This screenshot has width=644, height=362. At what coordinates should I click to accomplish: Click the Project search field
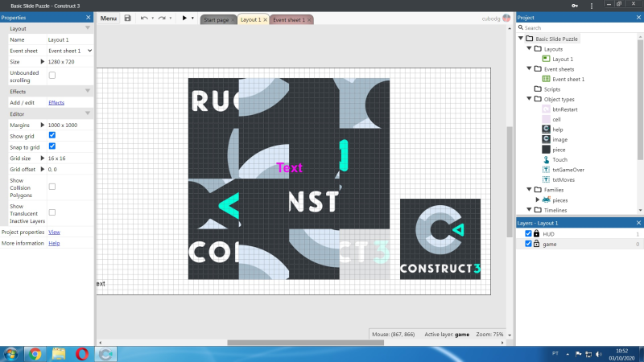point(578,28)
